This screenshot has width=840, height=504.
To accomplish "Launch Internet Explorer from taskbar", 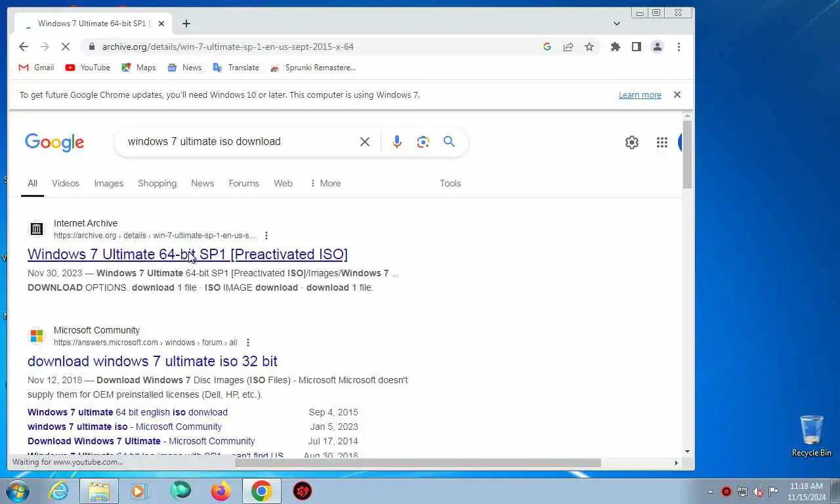I will pyautogui.click(x=59, y=491).
